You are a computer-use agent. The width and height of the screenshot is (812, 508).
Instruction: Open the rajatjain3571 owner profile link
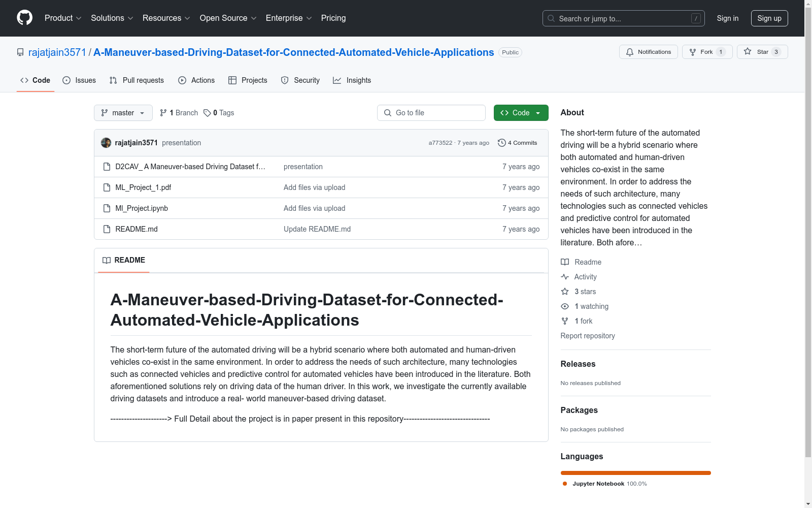[x=57, y=52]
